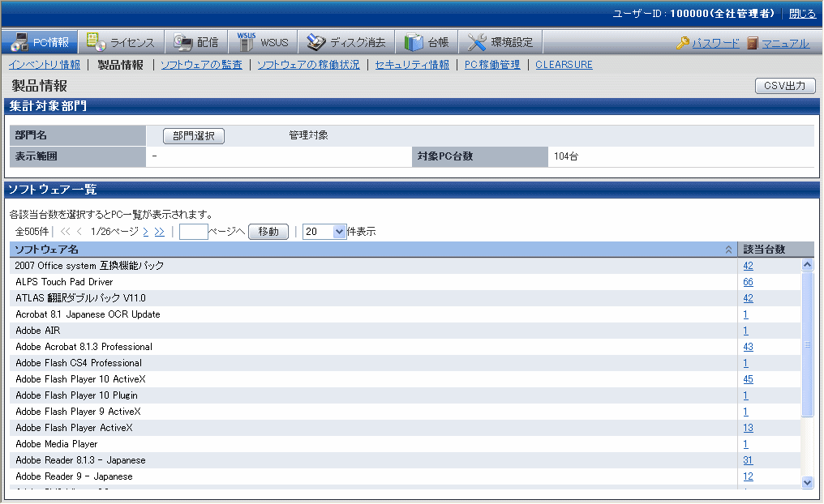Click the page number input field
Viewport: 824px width, 504px height.
tap(193, 232)
